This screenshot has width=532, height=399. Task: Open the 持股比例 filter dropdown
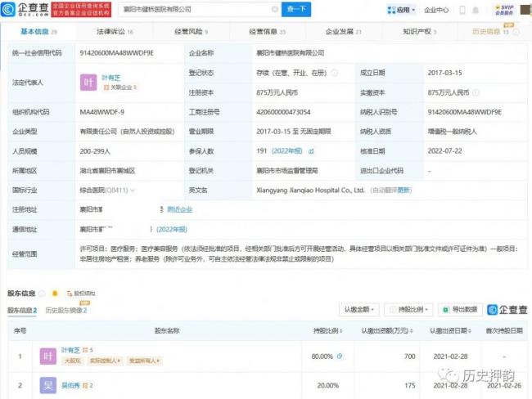tap(408, 310)
